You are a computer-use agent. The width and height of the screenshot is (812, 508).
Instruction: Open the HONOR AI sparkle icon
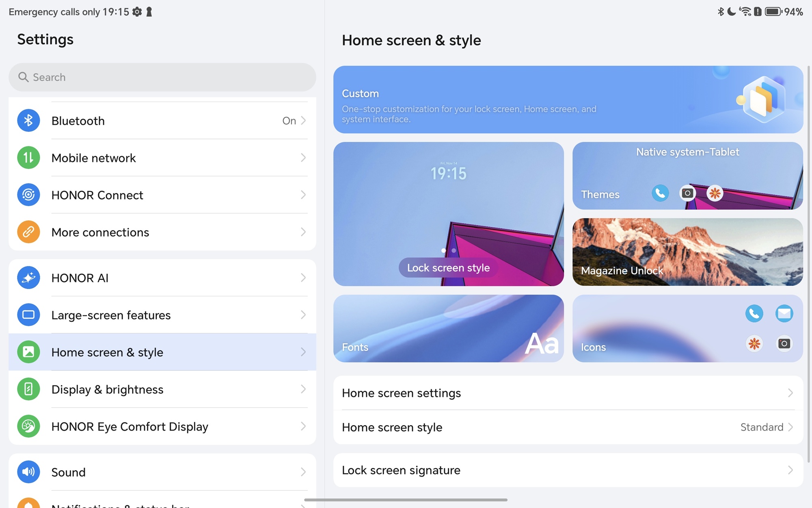tap(28, 278)
